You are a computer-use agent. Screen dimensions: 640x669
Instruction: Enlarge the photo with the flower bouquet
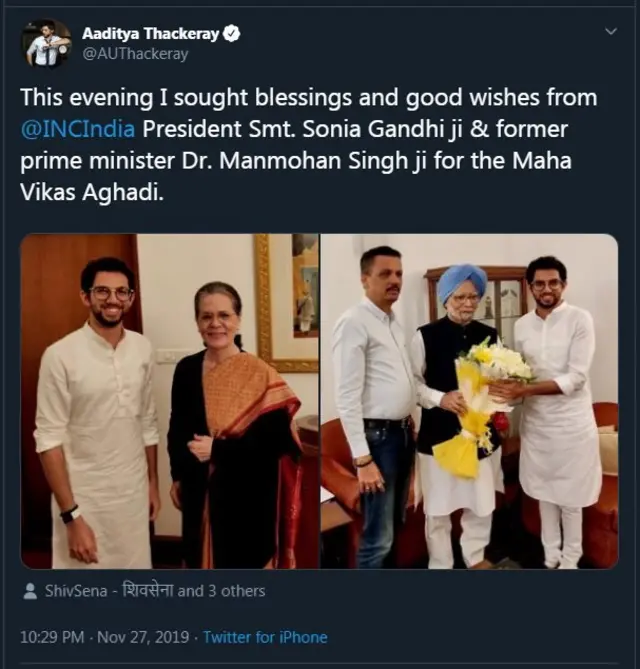coord(469,401)
